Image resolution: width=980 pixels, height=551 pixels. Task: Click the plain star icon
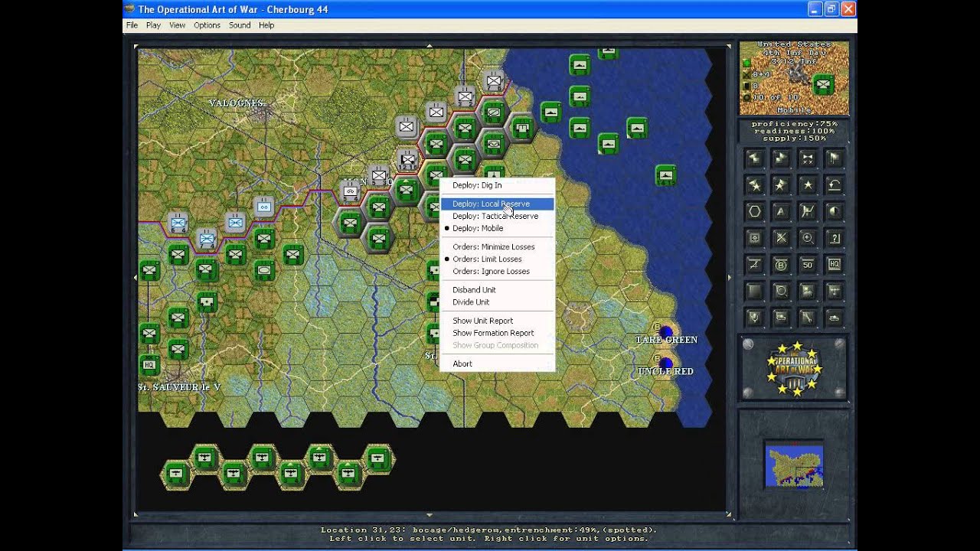point(808,185)
